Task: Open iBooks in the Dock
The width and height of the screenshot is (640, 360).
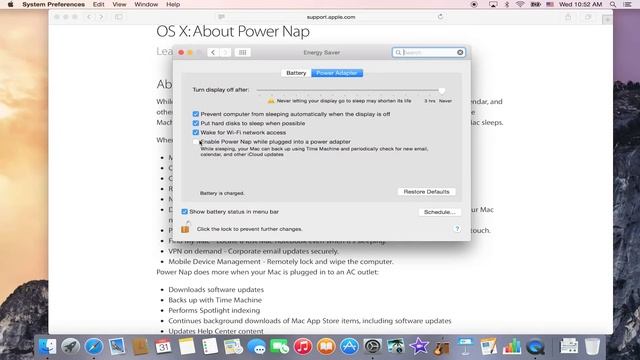Action: pos(326,347)
